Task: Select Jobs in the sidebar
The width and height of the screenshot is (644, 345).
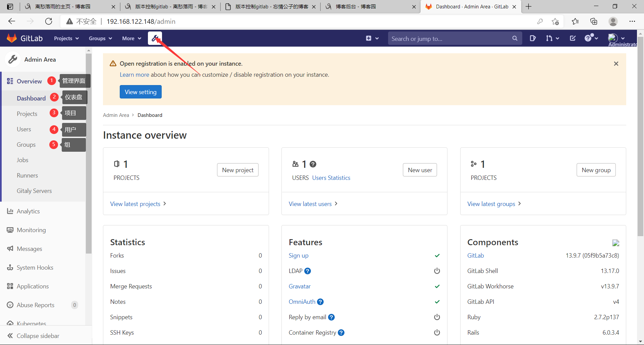Action: 22,160
